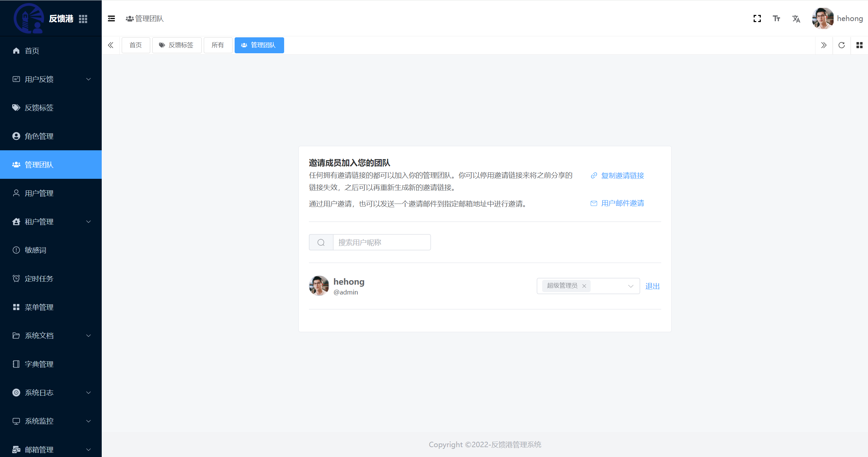Open app grid icon beside 反馈港 logo
Viewport: 868px width, 457px height.
click(x=83, y=19)
